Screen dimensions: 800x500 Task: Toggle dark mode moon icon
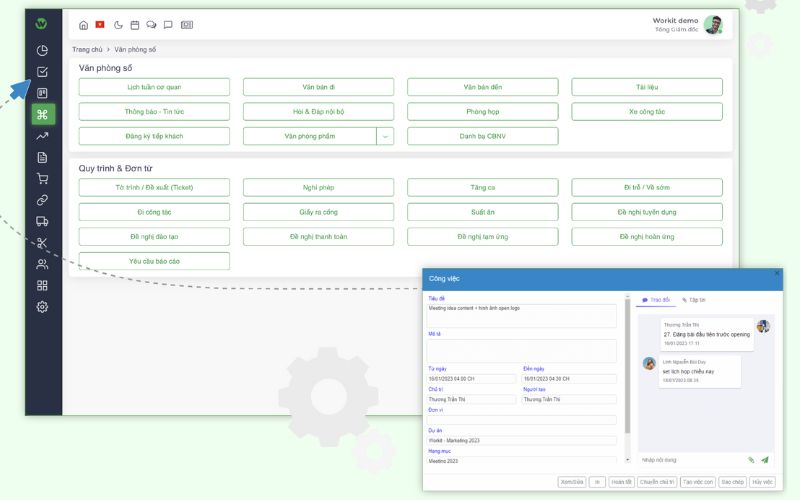pyautogui.click(x=118, y=25)
